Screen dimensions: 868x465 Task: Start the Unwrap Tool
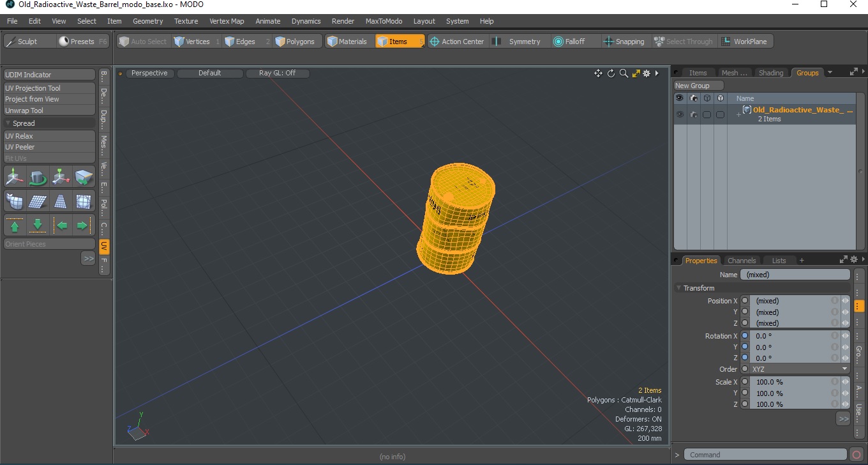click(x=50, y=111)
